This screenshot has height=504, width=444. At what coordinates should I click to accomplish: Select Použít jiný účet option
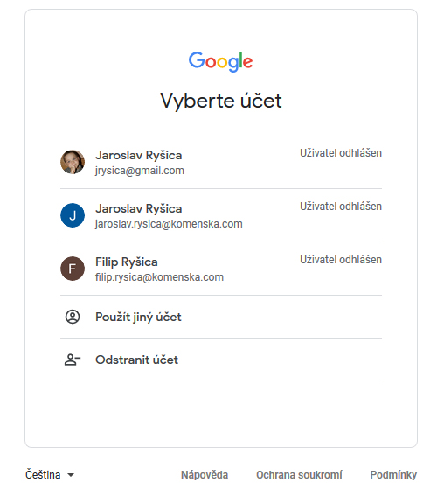(221, 317)
